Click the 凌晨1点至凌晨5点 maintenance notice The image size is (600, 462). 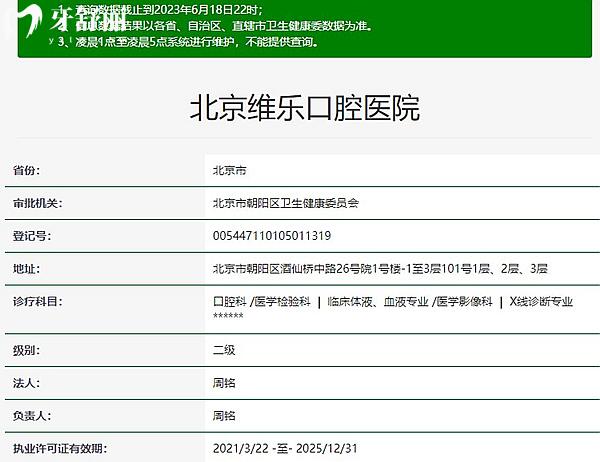tap(189, 42)
